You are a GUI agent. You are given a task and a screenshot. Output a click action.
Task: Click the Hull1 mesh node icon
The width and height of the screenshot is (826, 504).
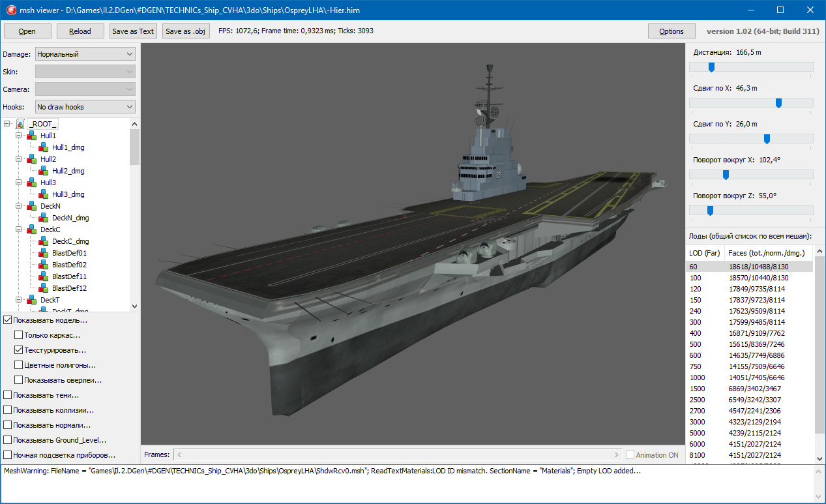[32, 136]
